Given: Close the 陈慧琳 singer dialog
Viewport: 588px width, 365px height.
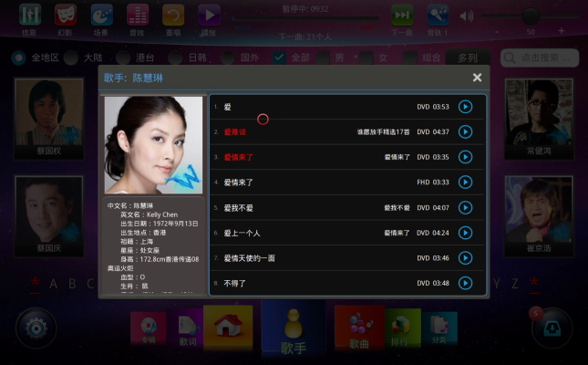Looking at the screenshot, I should [477, 78].
